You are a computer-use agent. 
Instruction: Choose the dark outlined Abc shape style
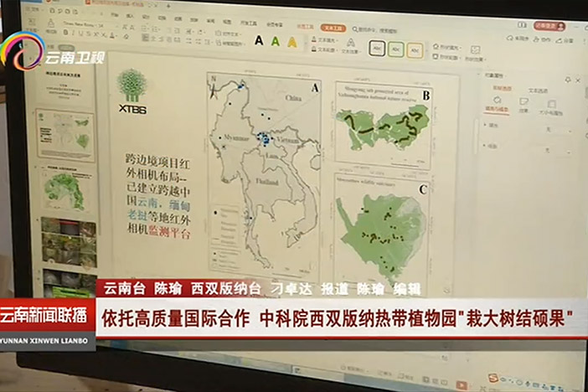pos(377,48)
